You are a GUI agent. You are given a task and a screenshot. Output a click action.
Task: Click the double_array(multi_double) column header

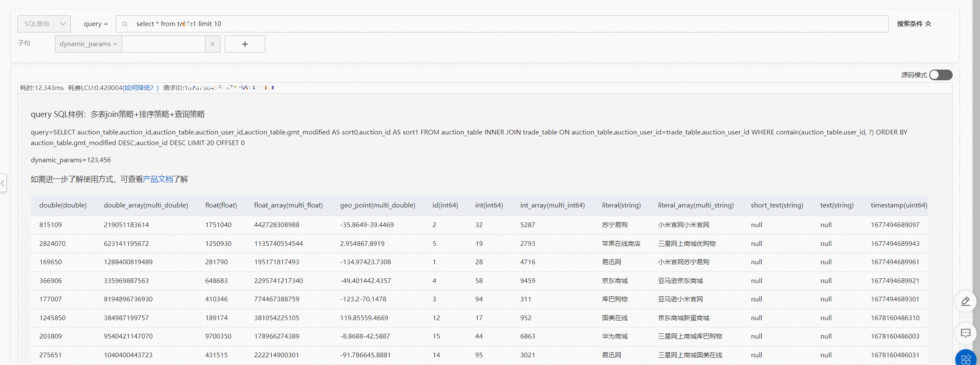tap(146, 205)
